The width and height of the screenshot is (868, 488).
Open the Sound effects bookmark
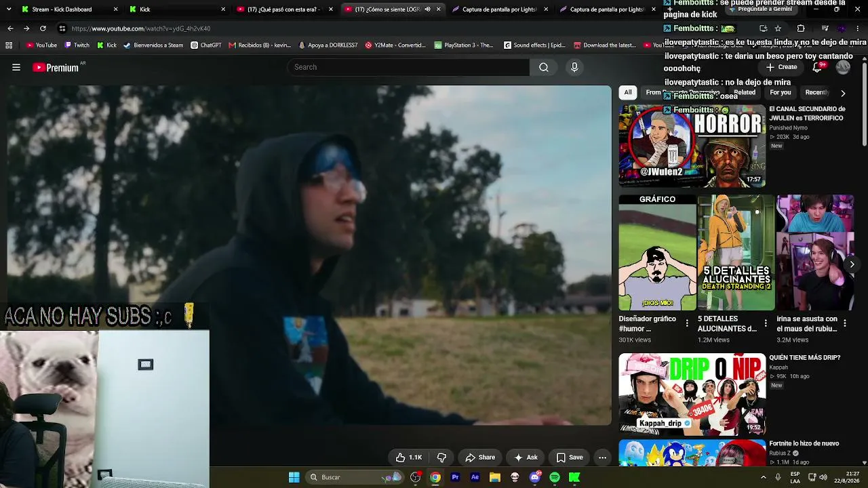click(x=534, y=45)
